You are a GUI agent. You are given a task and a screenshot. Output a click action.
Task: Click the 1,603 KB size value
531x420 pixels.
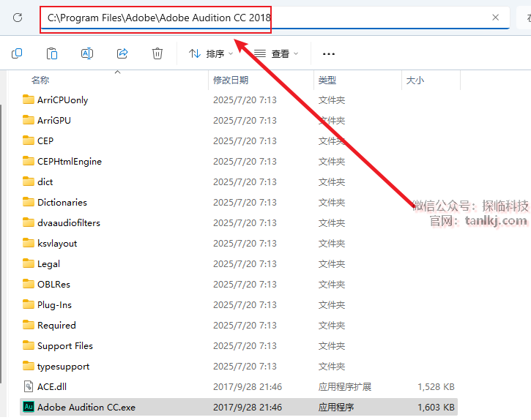click(436, 407)
